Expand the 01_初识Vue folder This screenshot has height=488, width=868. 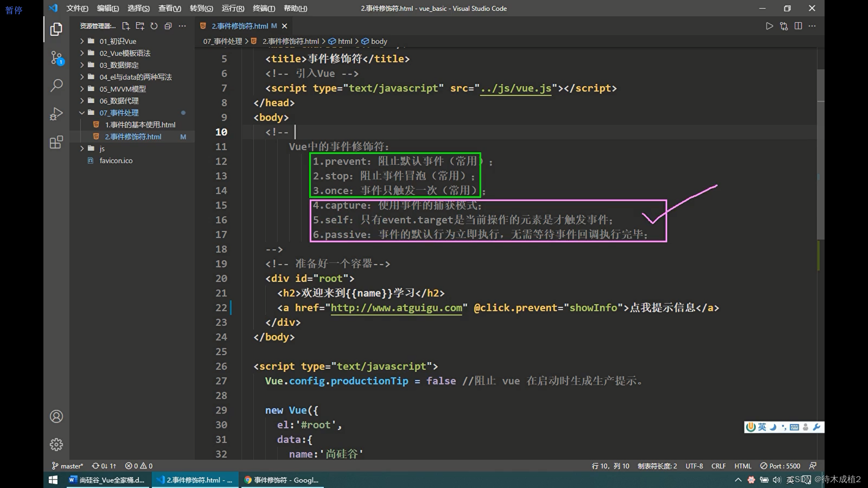132,41
